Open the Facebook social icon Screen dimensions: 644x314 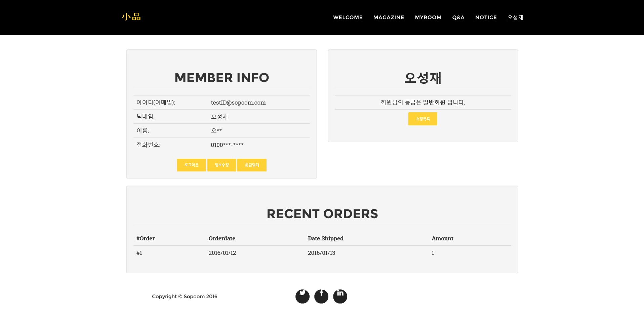click(x=321, y=296)
